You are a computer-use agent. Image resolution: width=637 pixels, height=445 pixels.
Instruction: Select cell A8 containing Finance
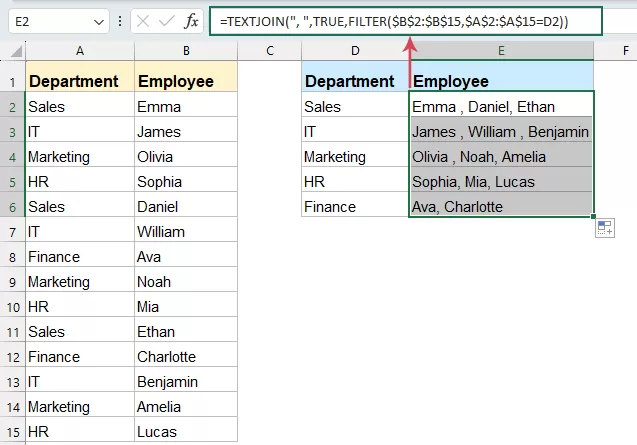pos(80,254)
